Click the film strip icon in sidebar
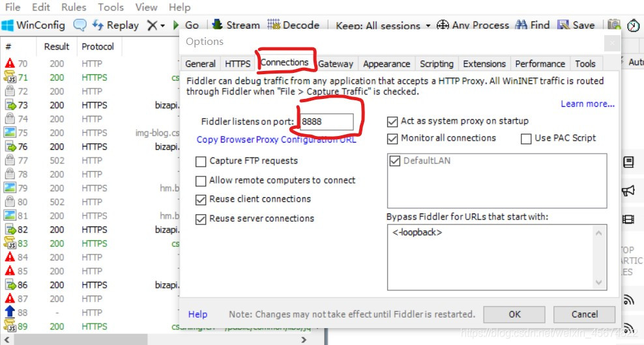Screen dimensions: 644x345 (628, 219)
